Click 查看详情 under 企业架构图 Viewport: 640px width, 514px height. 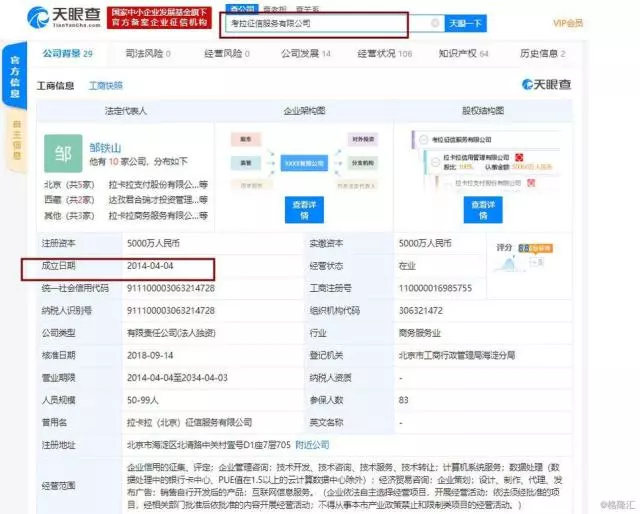[x=305, y=209]
